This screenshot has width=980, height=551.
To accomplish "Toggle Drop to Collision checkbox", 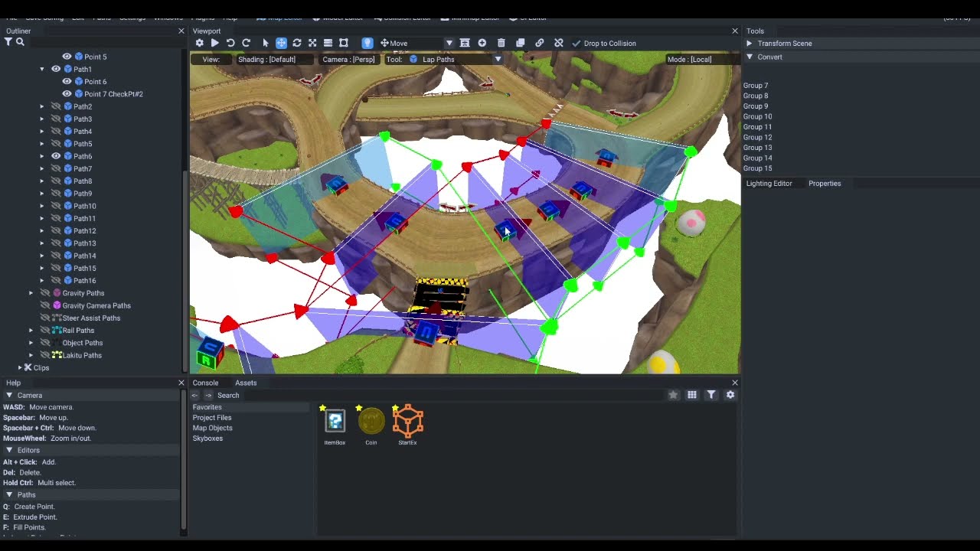I will (x=577, y=44).
